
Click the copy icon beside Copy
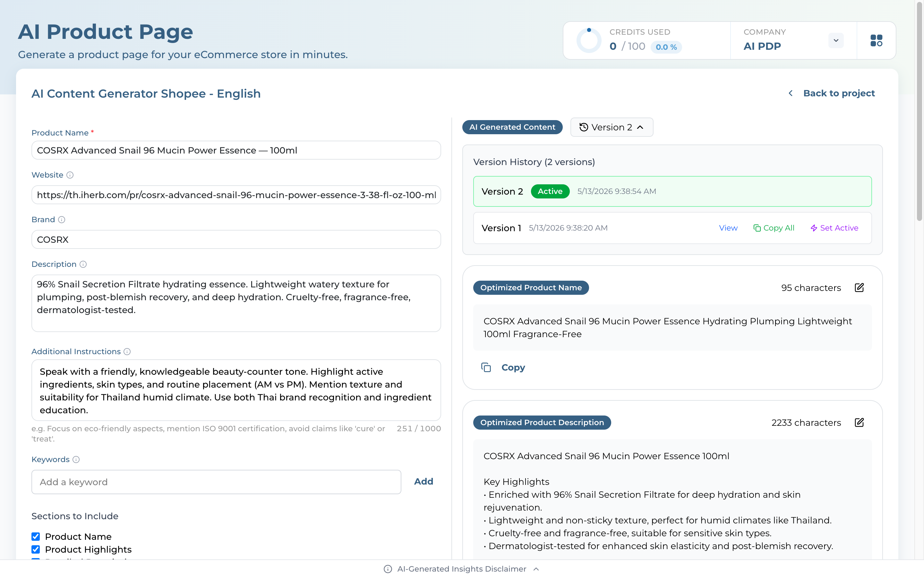click(486, 367)
